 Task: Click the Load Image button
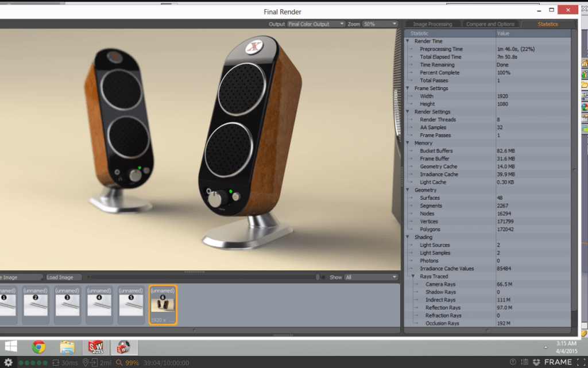[x=63, y=277]
